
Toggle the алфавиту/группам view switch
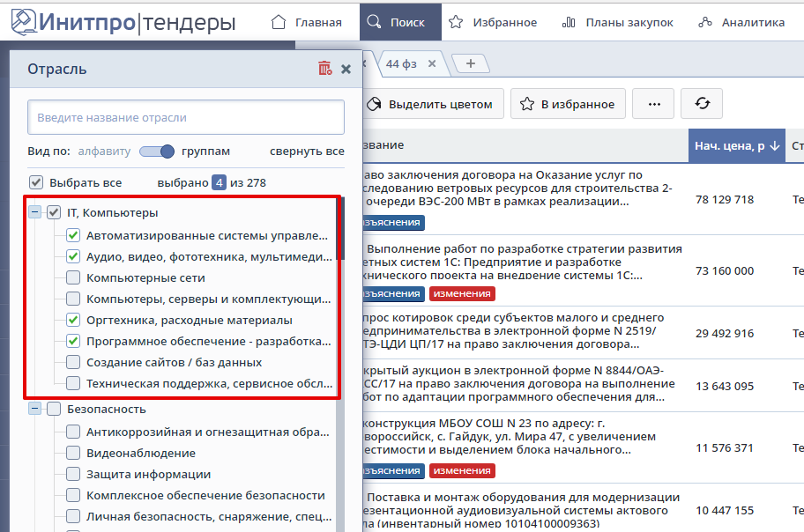157,151
